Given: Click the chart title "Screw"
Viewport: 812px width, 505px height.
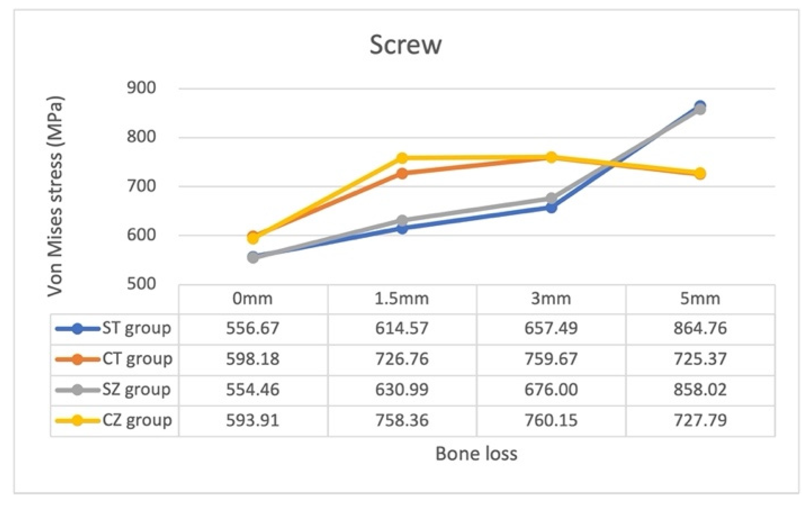Looking at the screenshot, I should coord(405,45).
